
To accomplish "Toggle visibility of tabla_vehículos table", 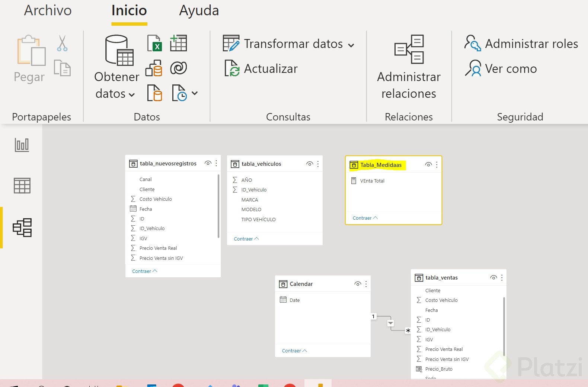I will pyautogui.click(x=310, y=164).
